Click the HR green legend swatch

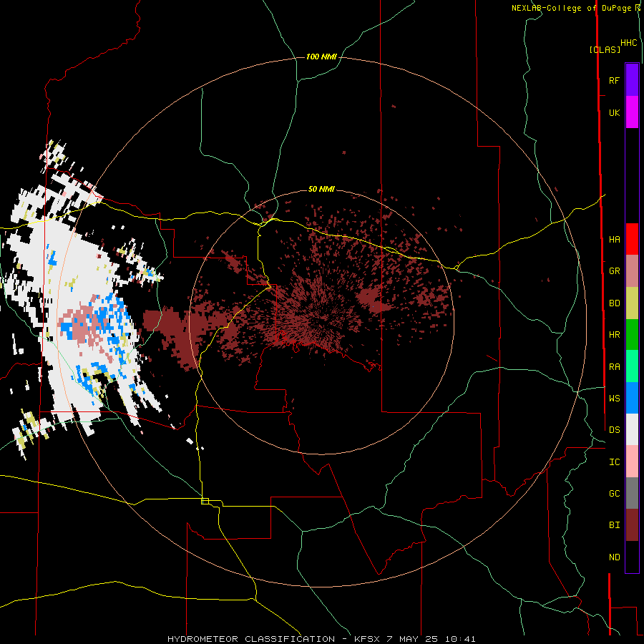[632, 335]
